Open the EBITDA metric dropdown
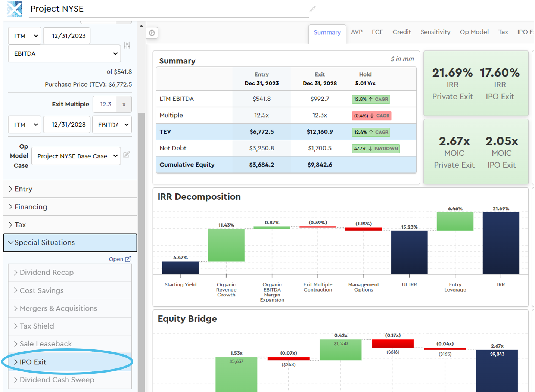Viewport: 535px width, 392px height. tap(64, 53)
